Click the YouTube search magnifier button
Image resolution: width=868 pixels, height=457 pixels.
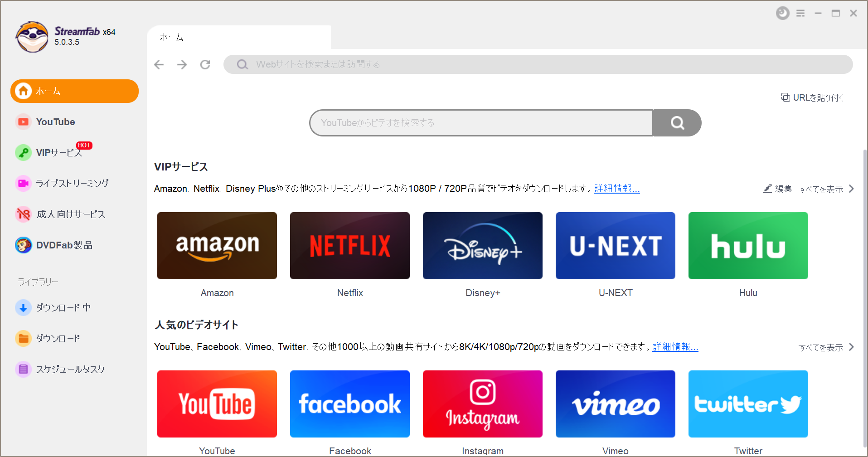click(677, 123)
